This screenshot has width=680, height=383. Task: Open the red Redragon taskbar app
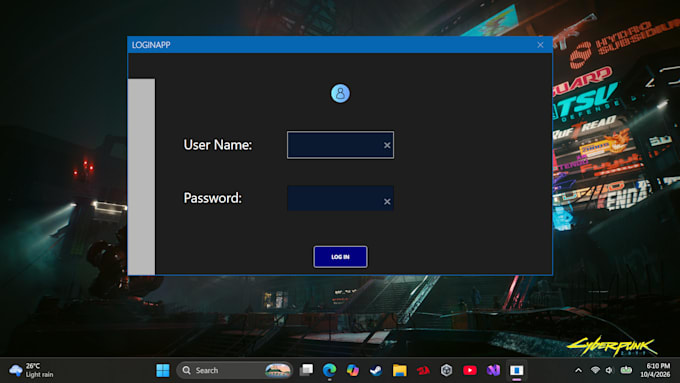(x=423, y=370)
